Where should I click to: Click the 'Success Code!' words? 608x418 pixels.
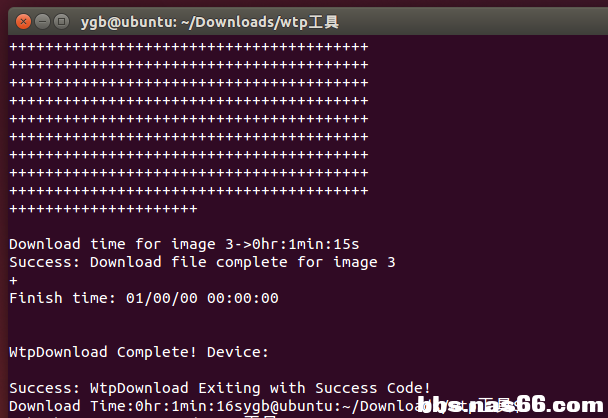[x=373, y=388]
